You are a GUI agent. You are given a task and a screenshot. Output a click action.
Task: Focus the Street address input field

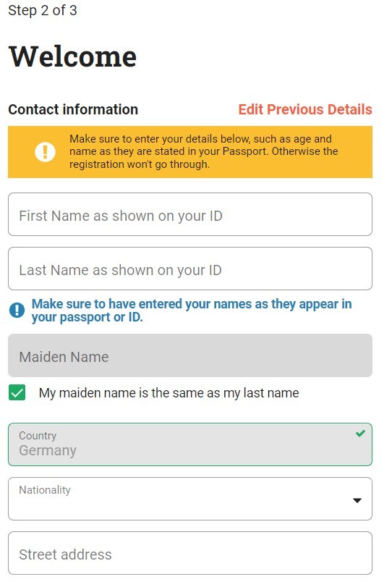(x=190, y=553)
